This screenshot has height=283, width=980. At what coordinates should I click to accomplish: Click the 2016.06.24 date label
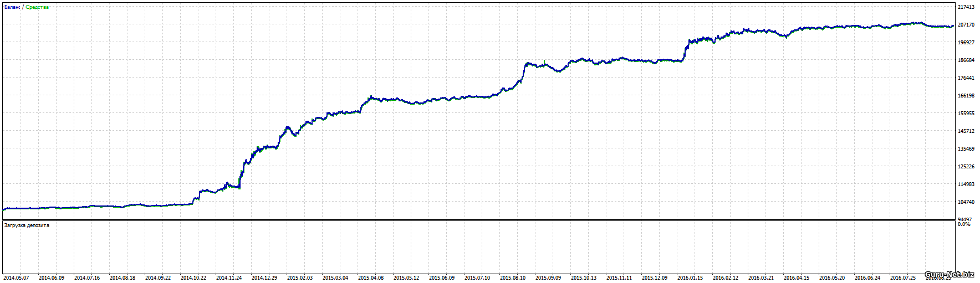(x=867, y=278)
